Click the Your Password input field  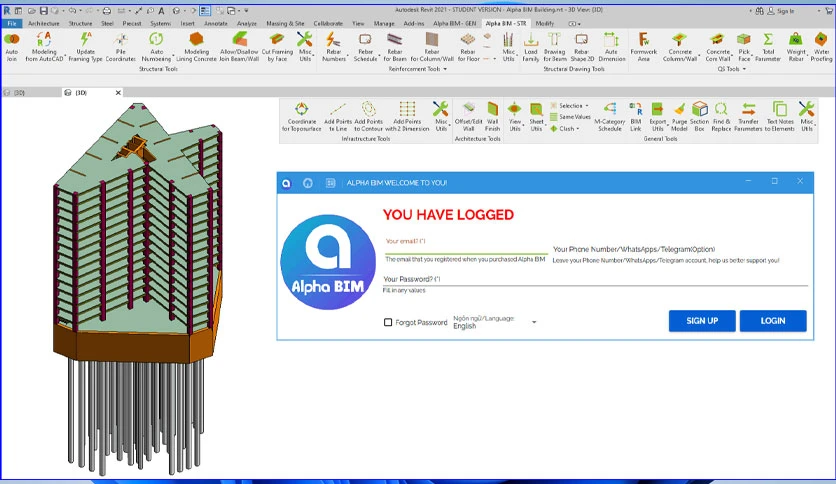click(595, 279)
